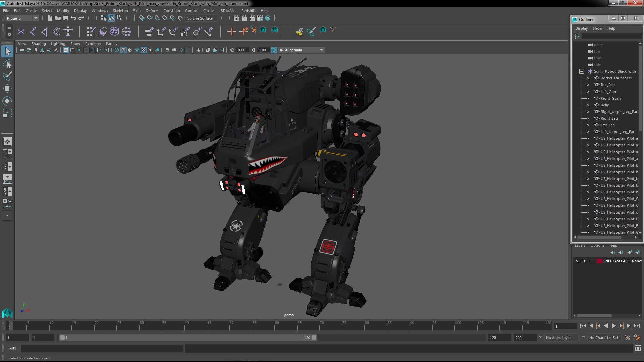Toggle the layer P playback box

(585, 261)
